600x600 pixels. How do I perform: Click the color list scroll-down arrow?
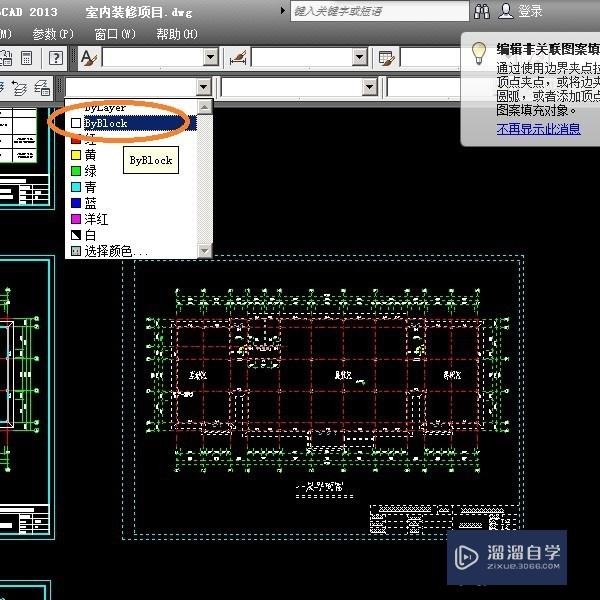point(205,251)
